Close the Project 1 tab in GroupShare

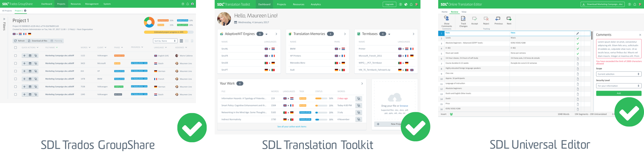point(25,11)
